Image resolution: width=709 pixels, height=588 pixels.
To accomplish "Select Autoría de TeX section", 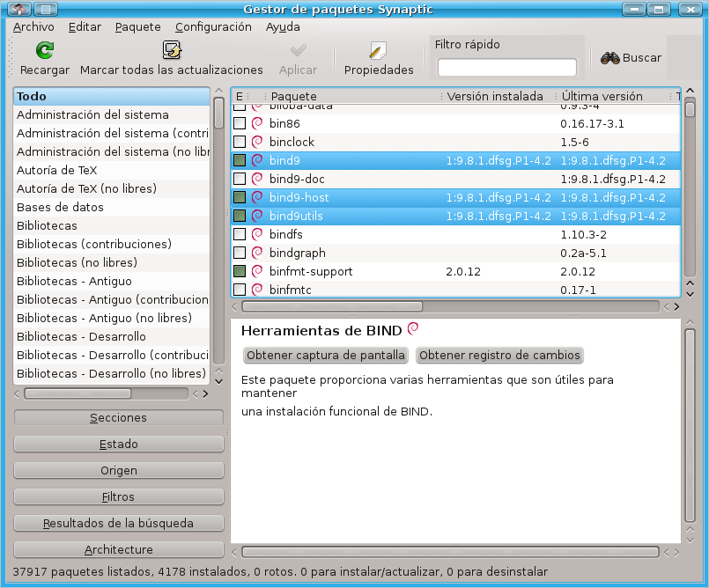I will [112, 170].
